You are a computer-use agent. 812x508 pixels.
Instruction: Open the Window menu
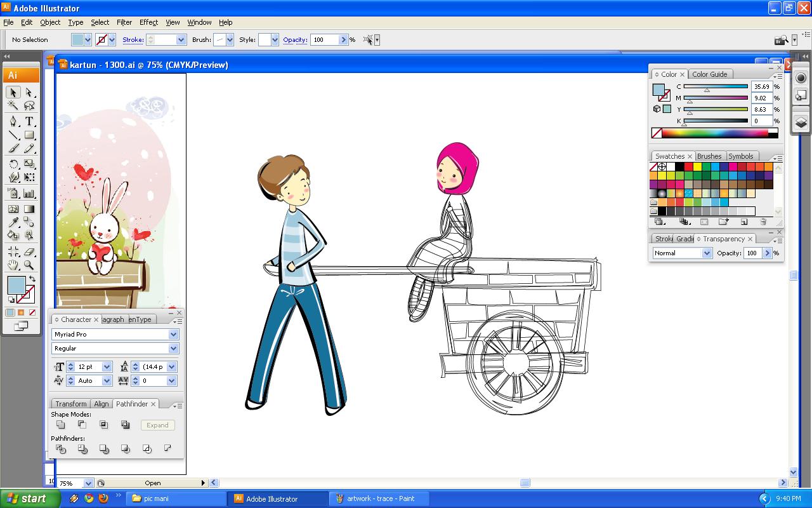coord(199,22)
